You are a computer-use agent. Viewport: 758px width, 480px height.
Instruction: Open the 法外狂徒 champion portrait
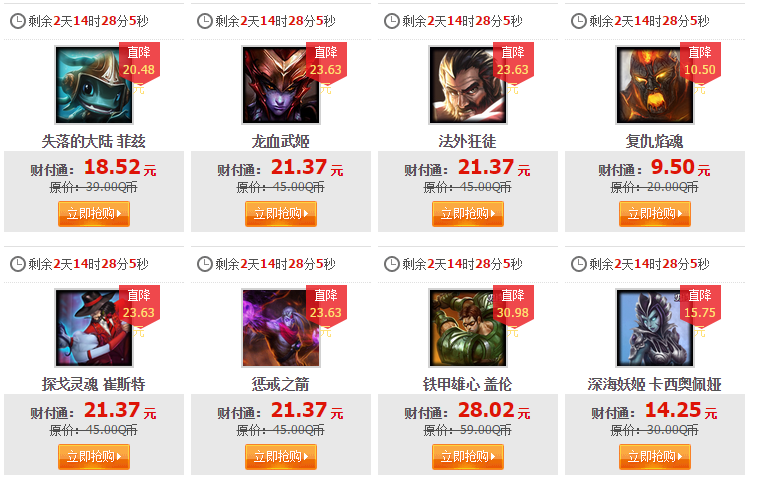(468, 85)
